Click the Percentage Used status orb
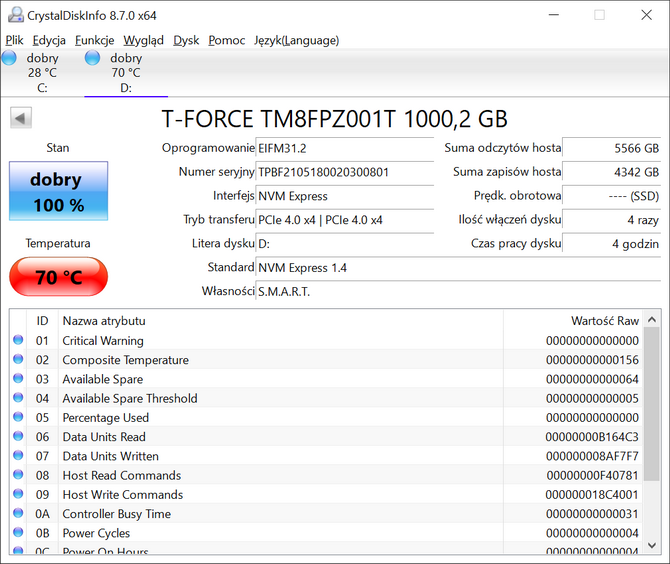 pos(18,418)
